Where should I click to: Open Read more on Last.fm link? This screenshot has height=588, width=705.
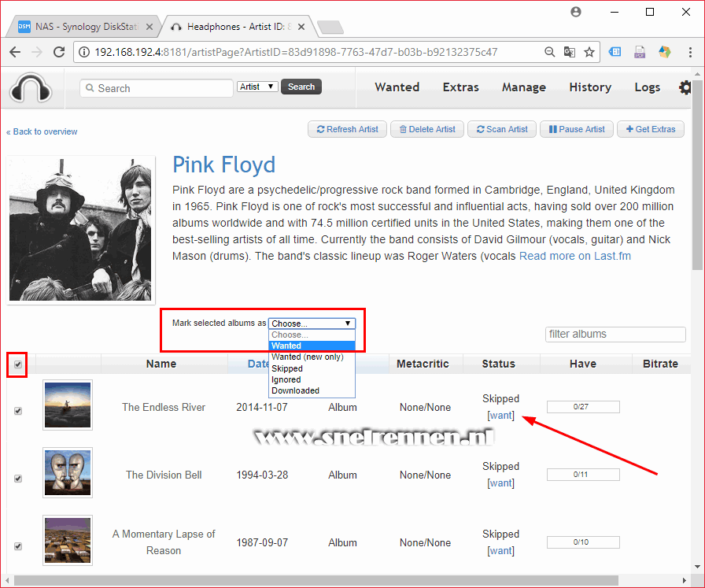[575, 256]
